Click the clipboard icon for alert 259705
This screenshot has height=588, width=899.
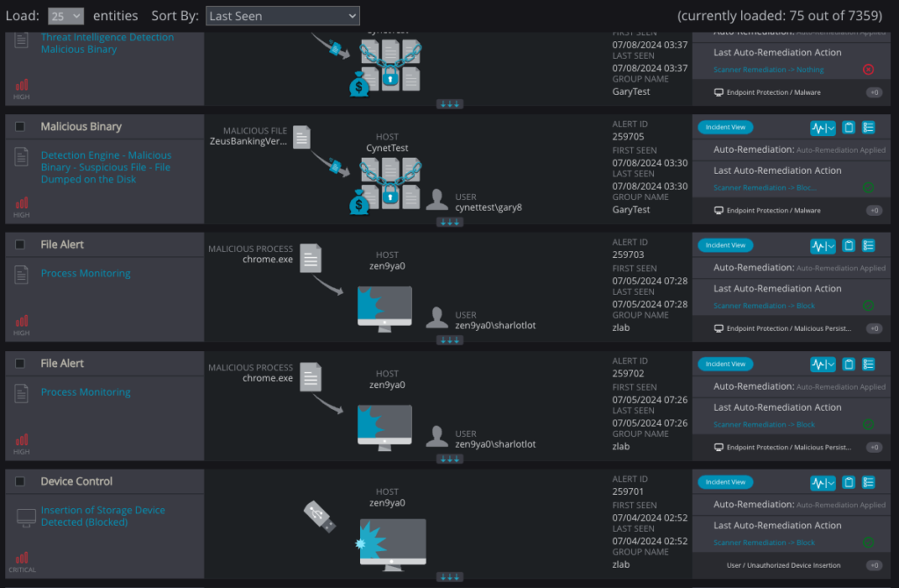click(849, 127)
